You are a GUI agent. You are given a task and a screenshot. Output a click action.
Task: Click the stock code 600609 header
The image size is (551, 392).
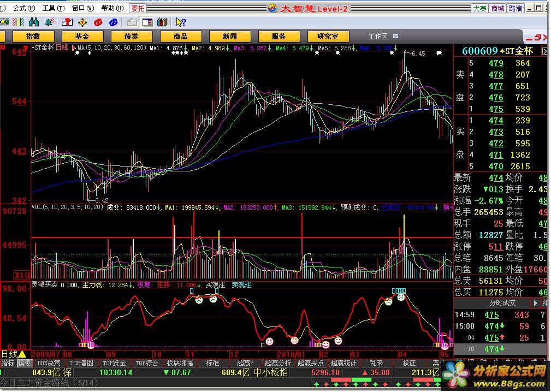(x=479, y=51)
